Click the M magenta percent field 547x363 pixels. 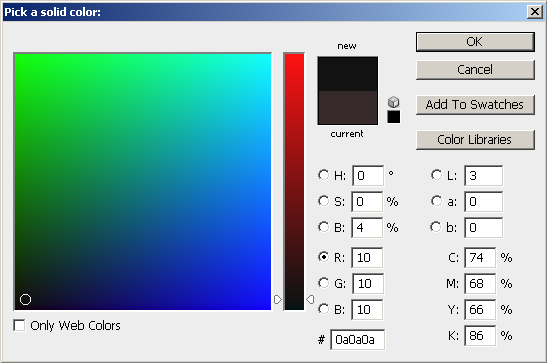(480, 283)
